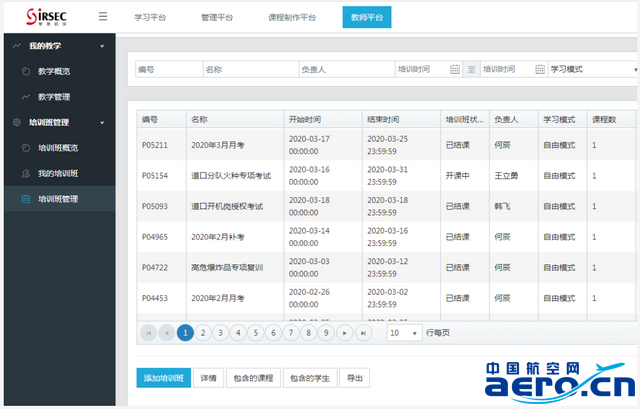
Task: Go to first page of results
Action: coord(149,333)
